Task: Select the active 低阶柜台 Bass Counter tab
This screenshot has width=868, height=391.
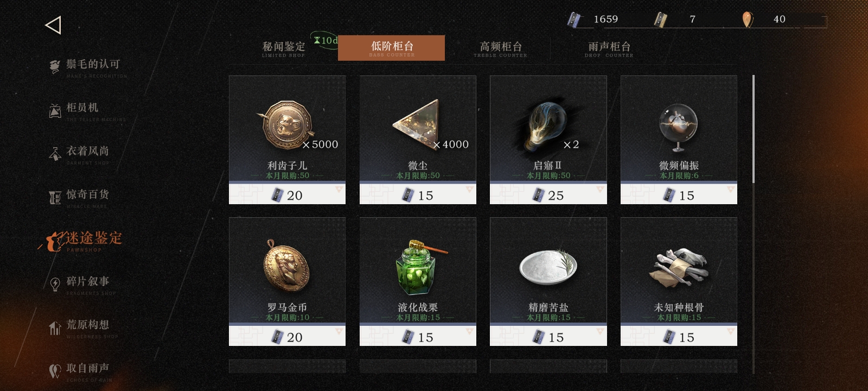Action: coord(391,48)
